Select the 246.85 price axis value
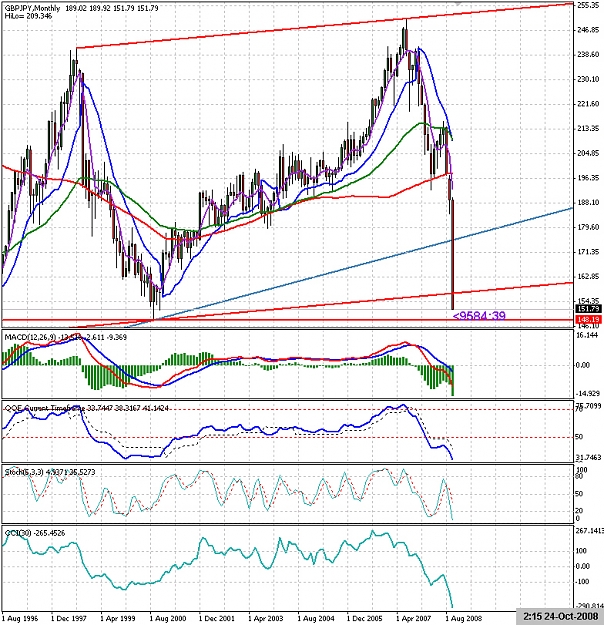Image resolution: width=604 pixels, height=625 pixels. coord(588,30)
